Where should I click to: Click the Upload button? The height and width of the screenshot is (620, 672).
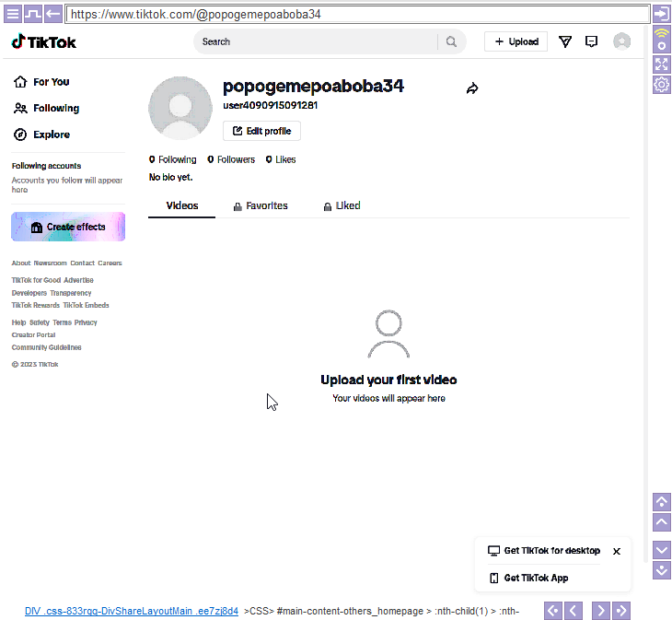click(x=516, y=41)
